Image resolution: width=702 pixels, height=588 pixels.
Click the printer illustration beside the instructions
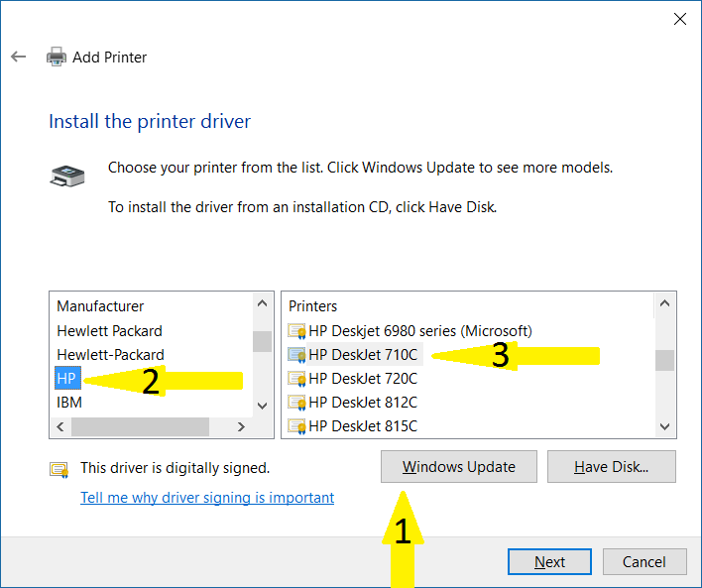[67, 176]
